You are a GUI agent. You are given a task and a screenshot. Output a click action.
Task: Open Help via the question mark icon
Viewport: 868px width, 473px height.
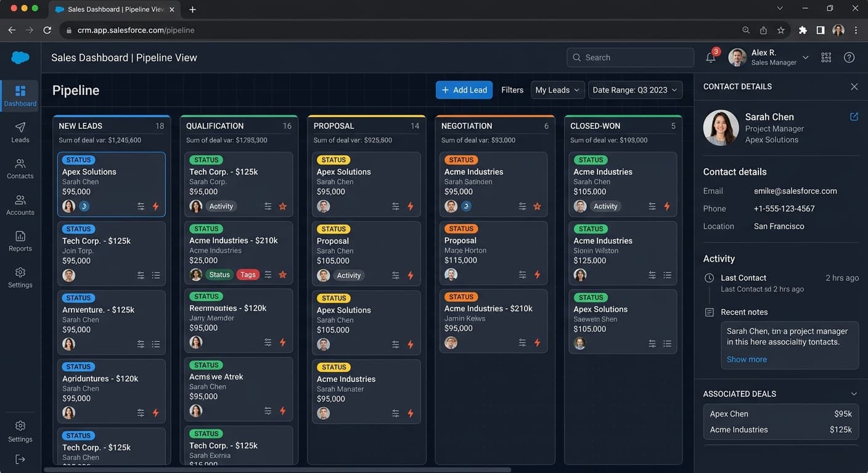pos(849,57)
